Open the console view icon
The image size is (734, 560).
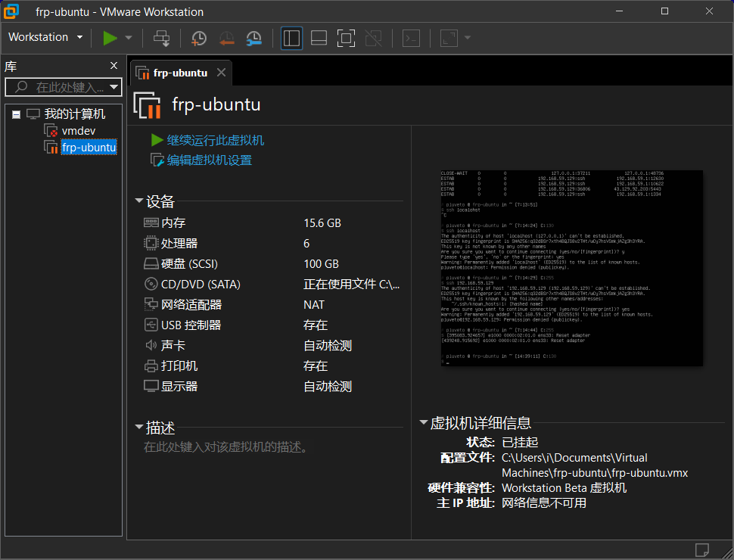(x=411, y=38)
